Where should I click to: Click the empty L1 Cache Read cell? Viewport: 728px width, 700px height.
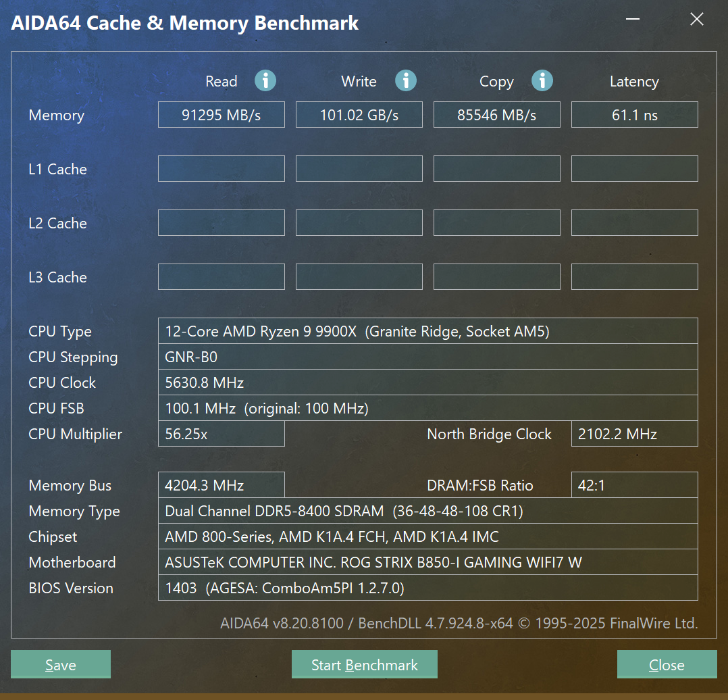[x=221, y=169]
